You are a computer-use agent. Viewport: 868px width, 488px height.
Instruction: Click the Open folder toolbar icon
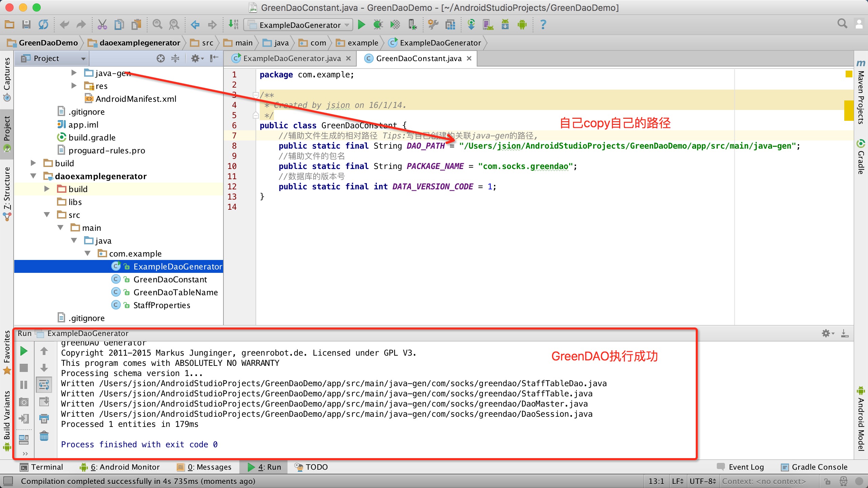pyautogui.click(x=9, y=24)
